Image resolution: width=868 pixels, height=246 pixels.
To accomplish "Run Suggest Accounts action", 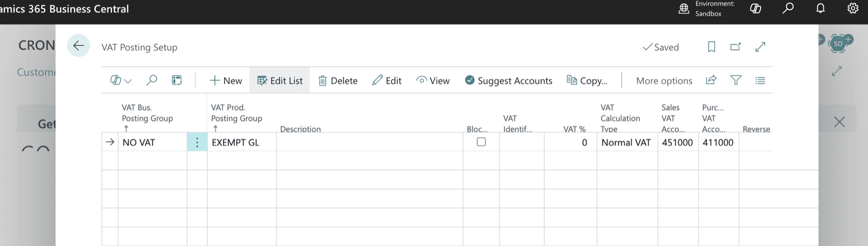I will click(x=509, y=80).
